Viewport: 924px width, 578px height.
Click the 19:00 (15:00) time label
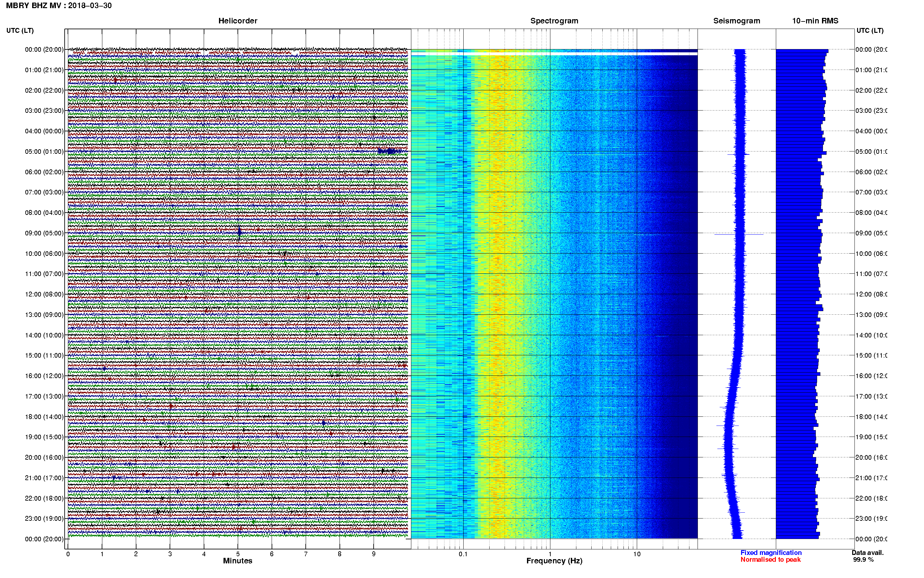(x=44, y=437)
